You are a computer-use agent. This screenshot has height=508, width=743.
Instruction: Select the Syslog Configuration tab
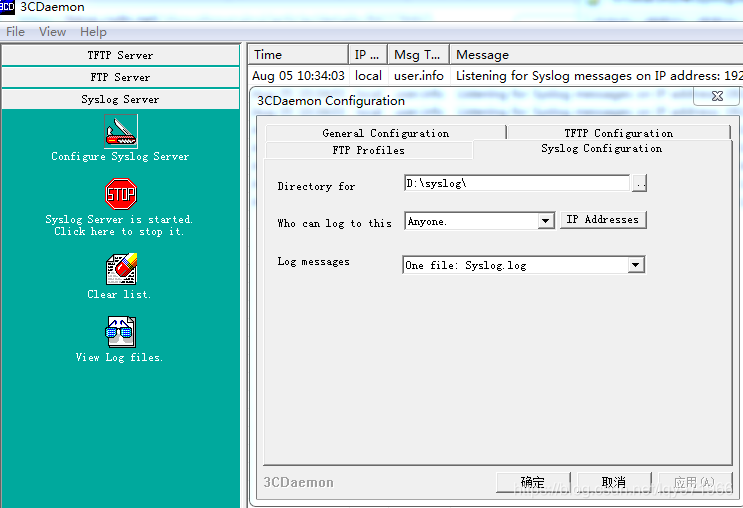(602, 148)
